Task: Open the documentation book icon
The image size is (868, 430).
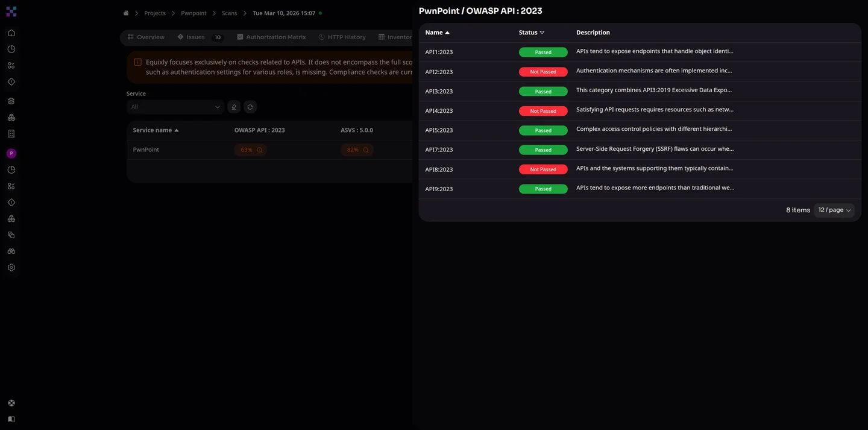Action: [11, 419]
